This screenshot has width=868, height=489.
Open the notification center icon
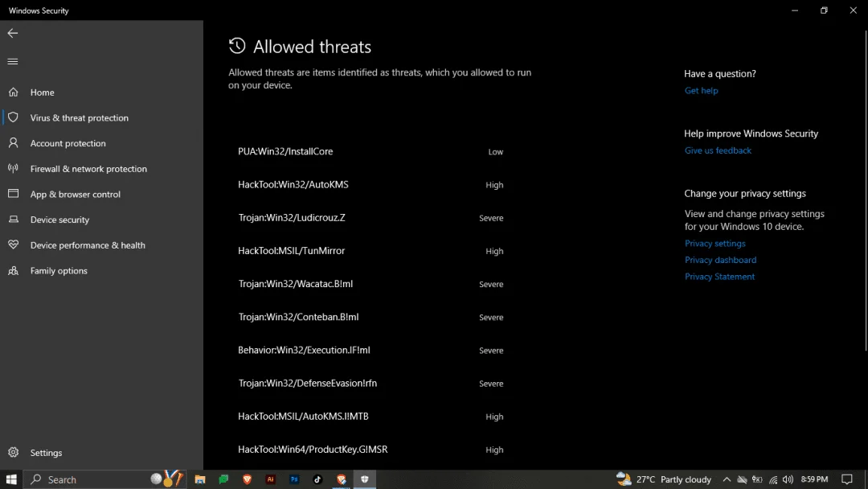847,479
